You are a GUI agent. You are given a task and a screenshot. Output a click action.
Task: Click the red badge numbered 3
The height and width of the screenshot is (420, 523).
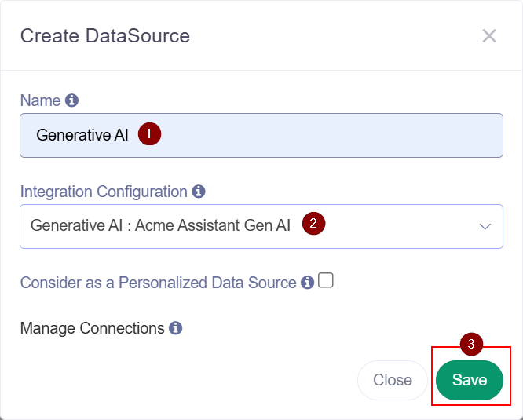tap(471, 344)
